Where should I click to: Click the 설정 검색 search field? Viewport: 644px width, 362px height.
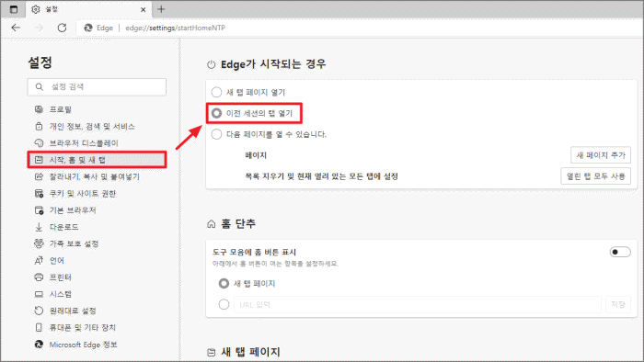pyautogui.click(x=97, y=87)
